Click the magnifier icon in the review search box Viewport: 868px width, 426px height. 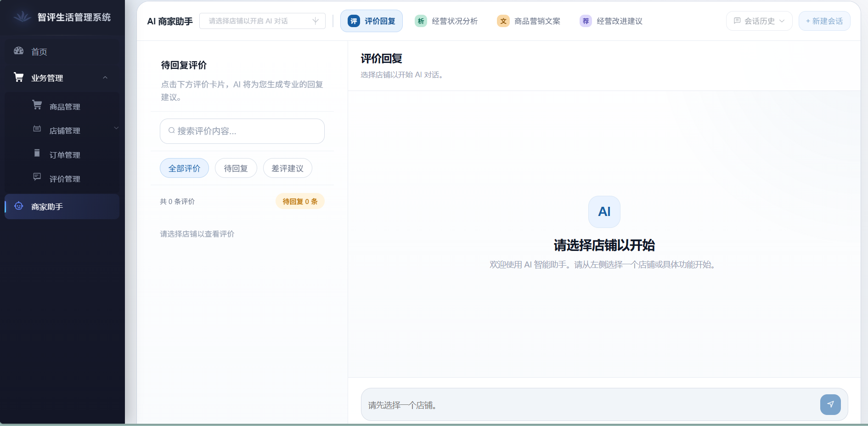point(171,131)
